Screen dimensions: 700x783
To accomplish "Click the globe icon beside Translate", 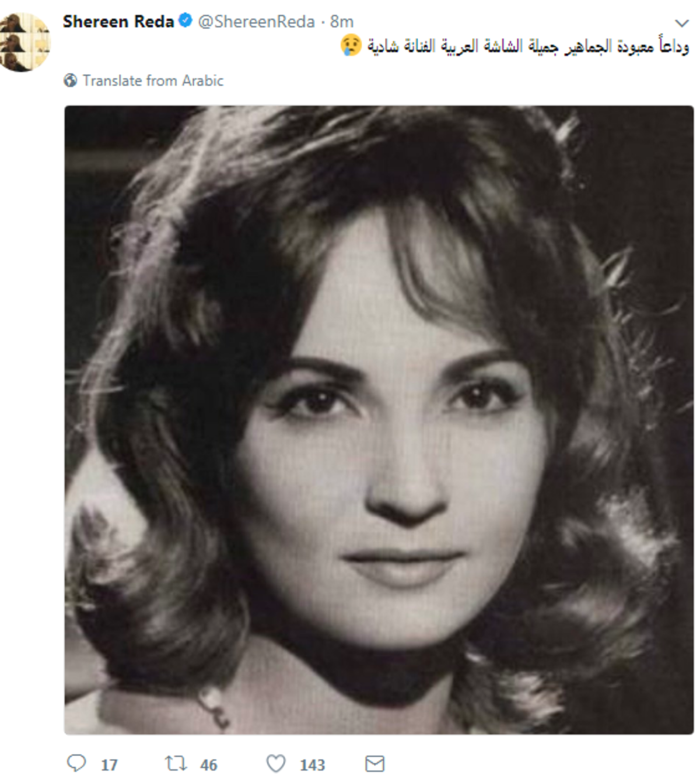I will point(70,80).
